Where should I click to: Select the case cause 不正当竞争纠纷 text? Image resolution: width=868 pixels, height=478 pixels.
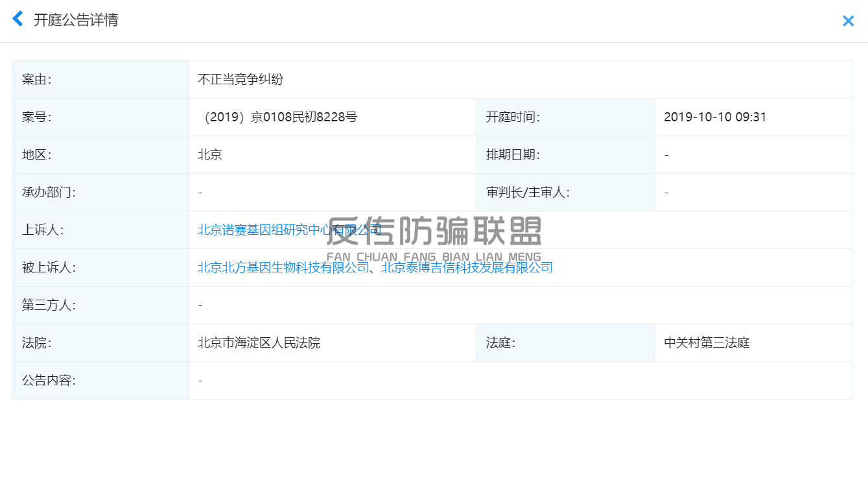point(240,80)
